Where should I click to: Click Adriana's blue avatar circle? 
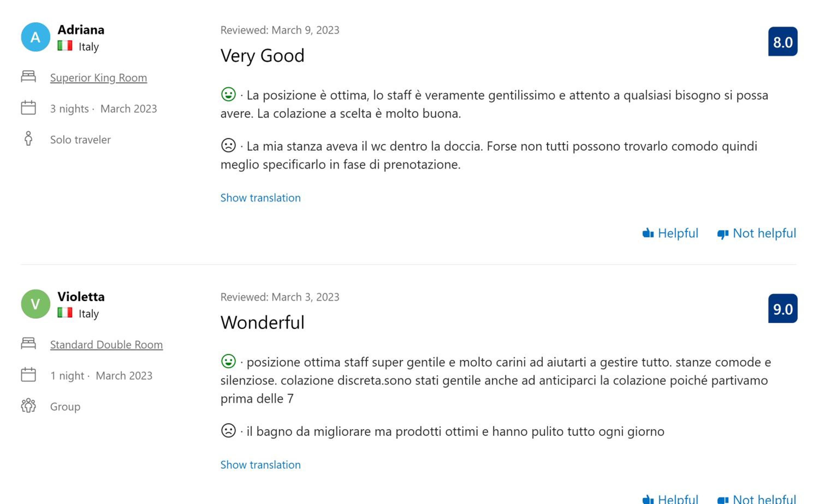(35, 37)
